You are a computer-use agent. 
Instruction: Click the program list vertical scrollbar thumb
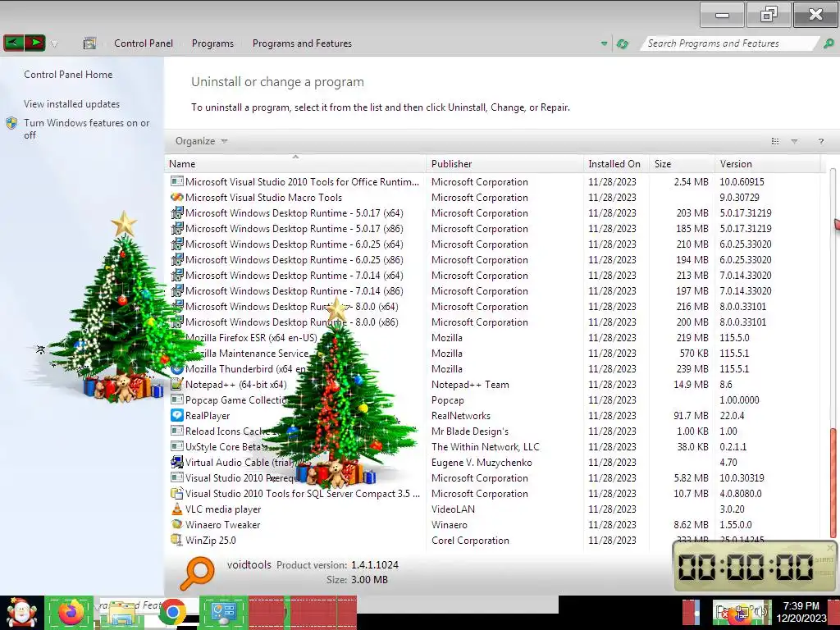click(833, 482)
